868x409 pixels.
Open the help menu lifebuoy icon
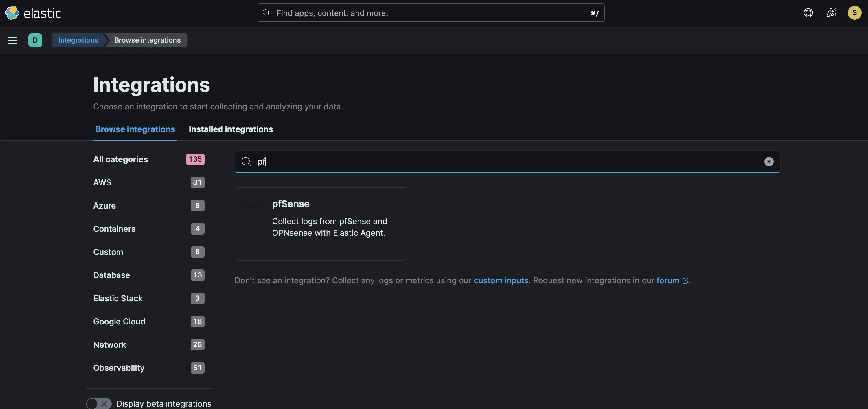(808, 13)
